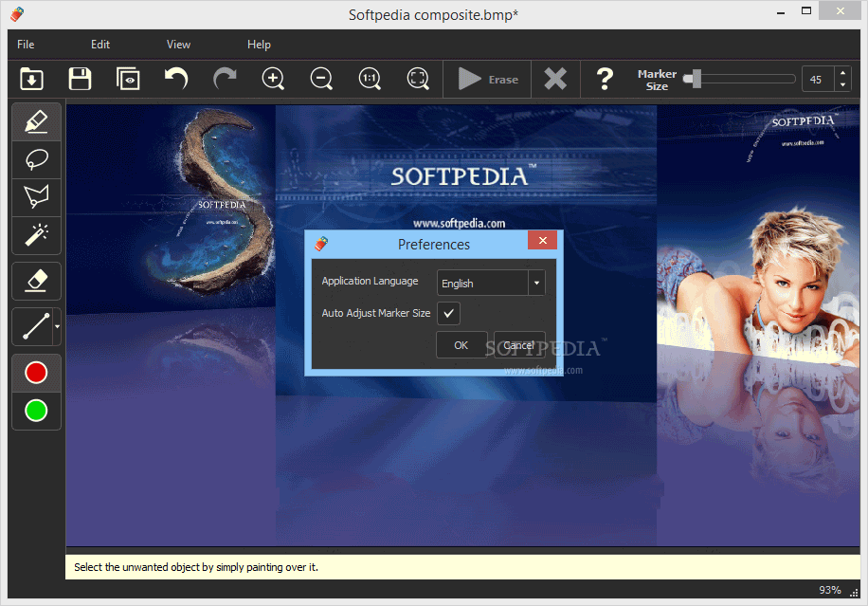Undo the last action with the undo arrow
The image size is (868, 606).
coord(176,80)
